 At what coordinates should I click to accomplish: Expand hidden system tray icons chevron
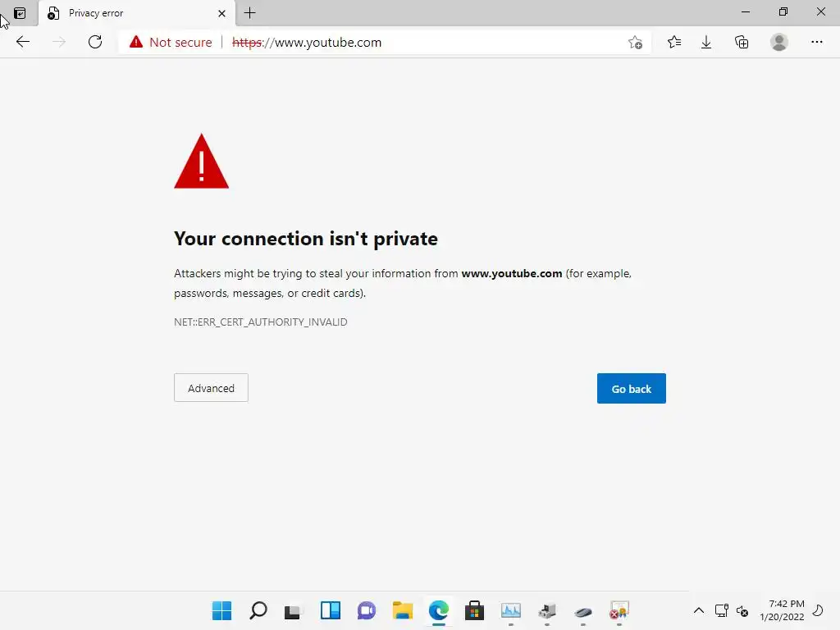tap(699, 610)
